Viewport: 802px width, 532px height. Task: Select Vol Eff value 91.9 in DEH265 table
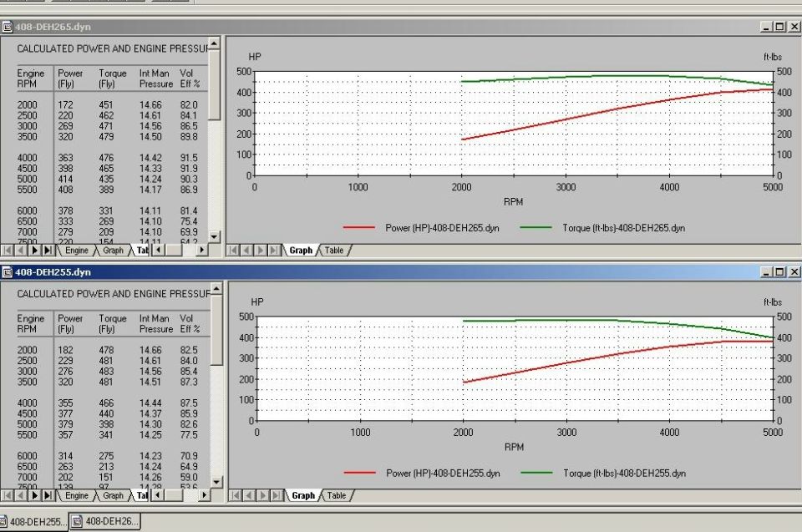[x=189, y=169]
